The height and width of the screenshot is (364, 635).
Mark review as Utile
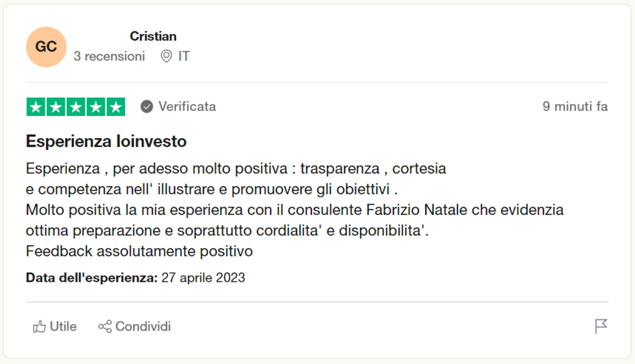tap(55, 327)
